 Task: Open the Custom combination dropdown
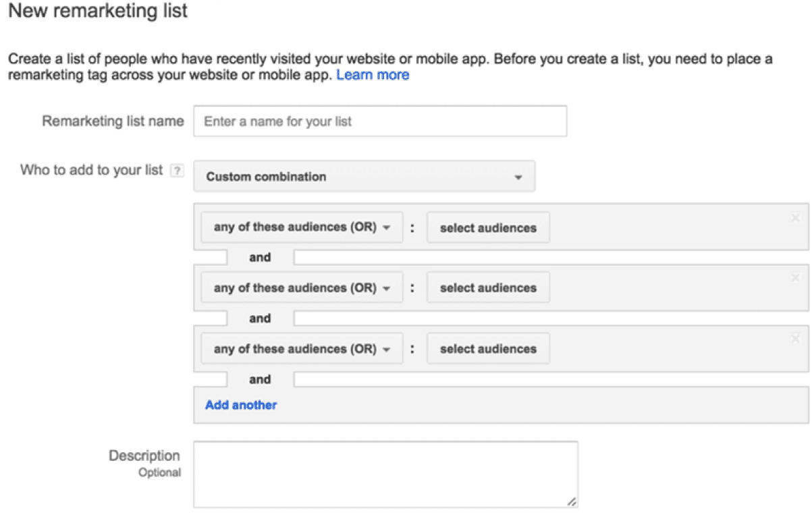[x=364, y=177]
